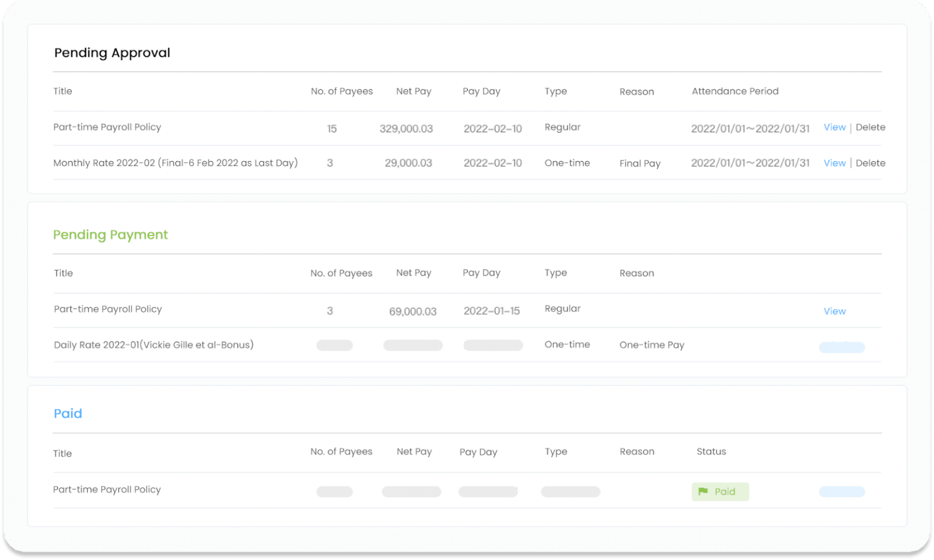934x560 pixels.
Task: Click the One-time Pay reason cell
Action: [x=651, y=345]
